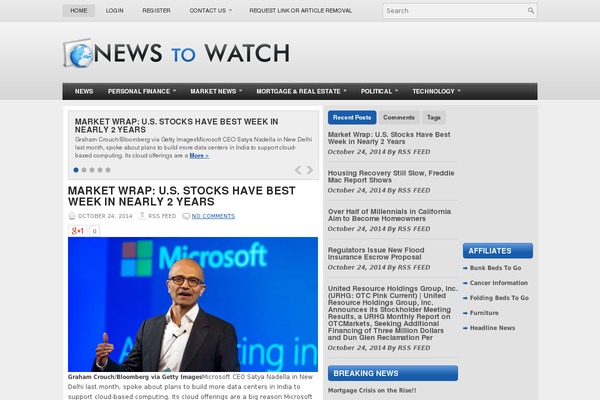Open Regulators Issue New Flood Insurance post
This screenshot has height=400, width=600.
(x=376, y=253)
